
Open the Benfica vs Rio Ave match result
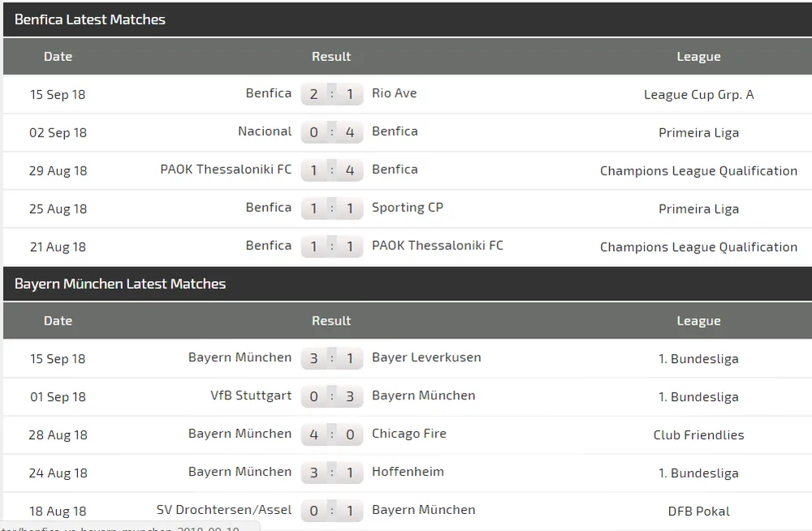pyautogui.click(x=331, y=93)
